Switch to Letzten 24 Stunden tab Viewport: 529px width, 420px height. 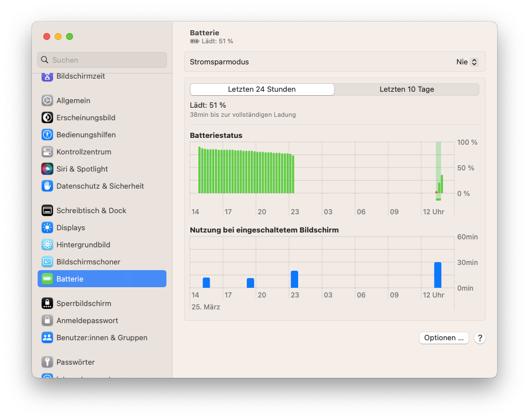262,89
